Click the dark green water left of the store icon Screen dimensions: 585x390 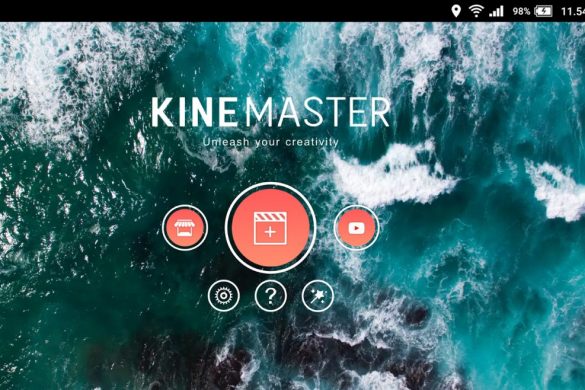pos(93,243)
